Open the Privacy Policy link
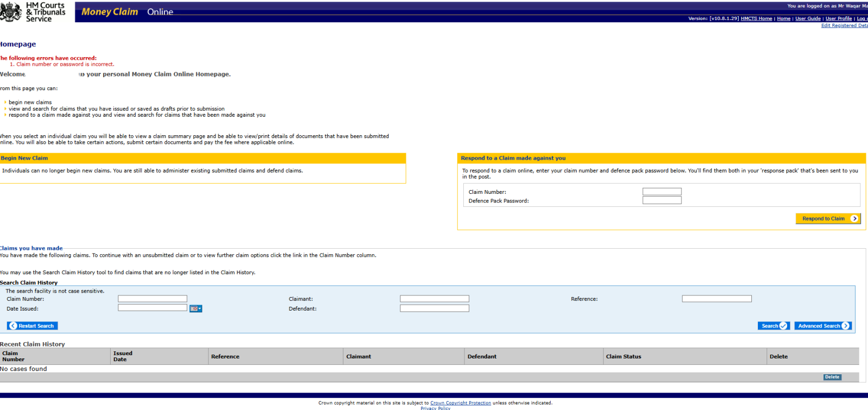 [x=435, y=408]
